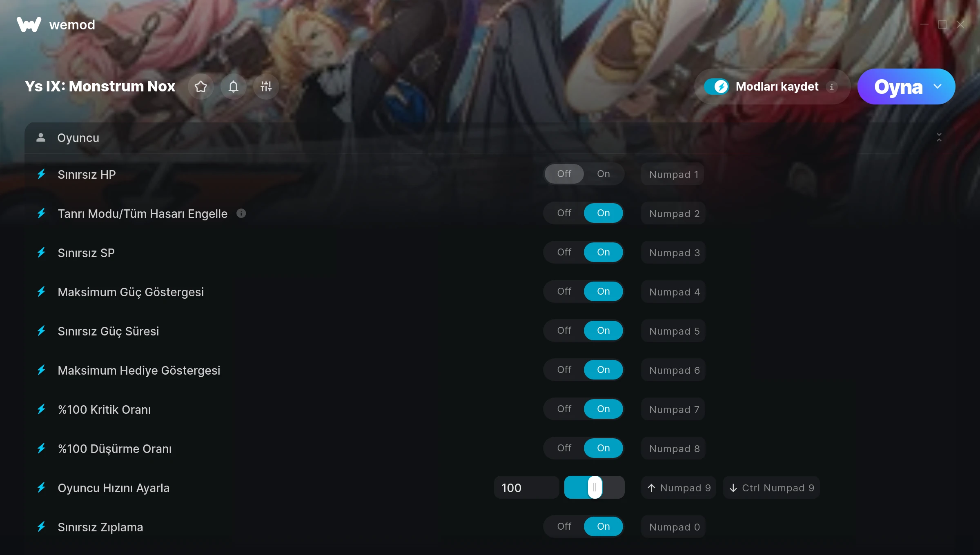Viewport: 980px width, 555px height.
Task: Click the player speed value field
Action: pyautogui.click(x=526, y=488)
